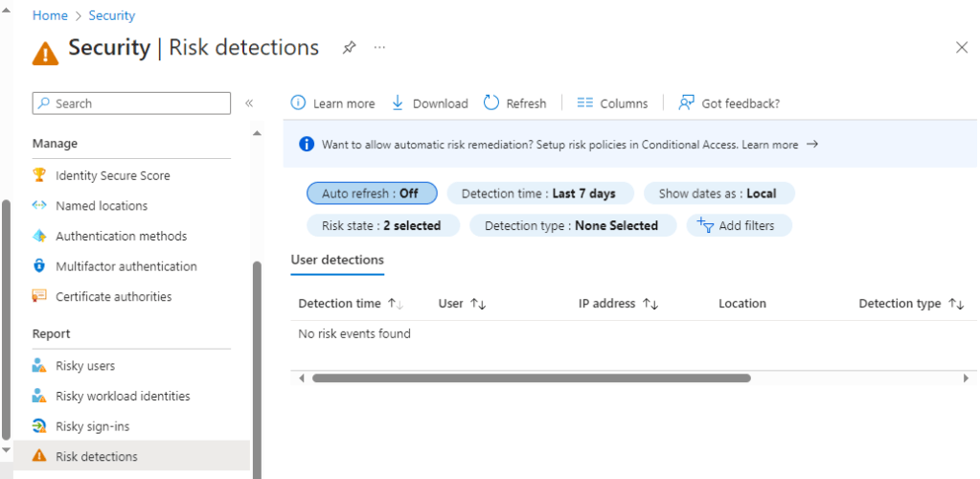The width and height of the screenshot is (980, 479).
Task: Open the Risk state filter dropdown
Action: (382, 226)
